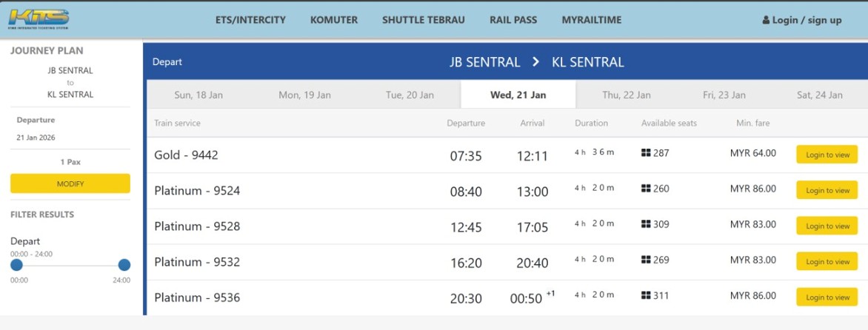This screenshot has width=868, height=330.
Task: Click seat icon for Gold 9442 train
Action: tap(646, 153)
